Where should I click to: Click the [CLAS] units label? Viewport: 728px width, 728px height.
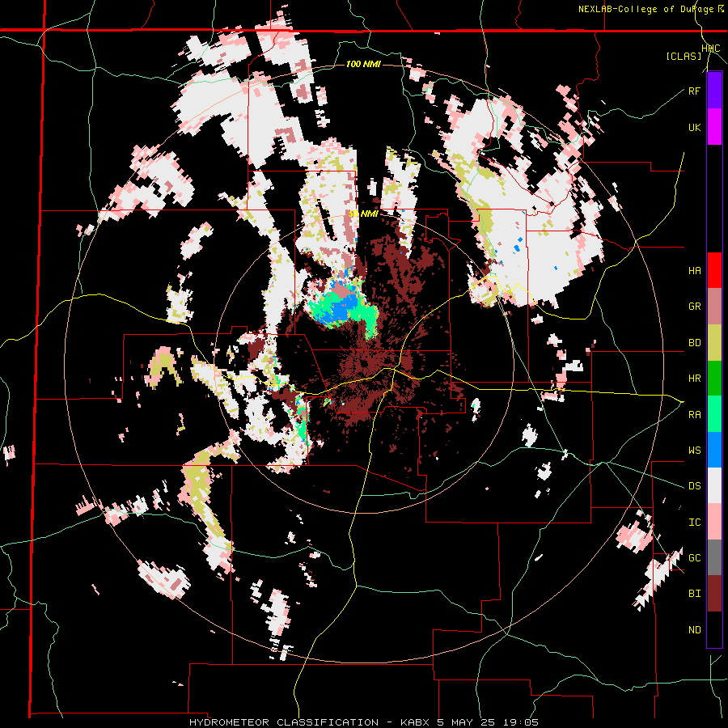click(x=684, y=57)
